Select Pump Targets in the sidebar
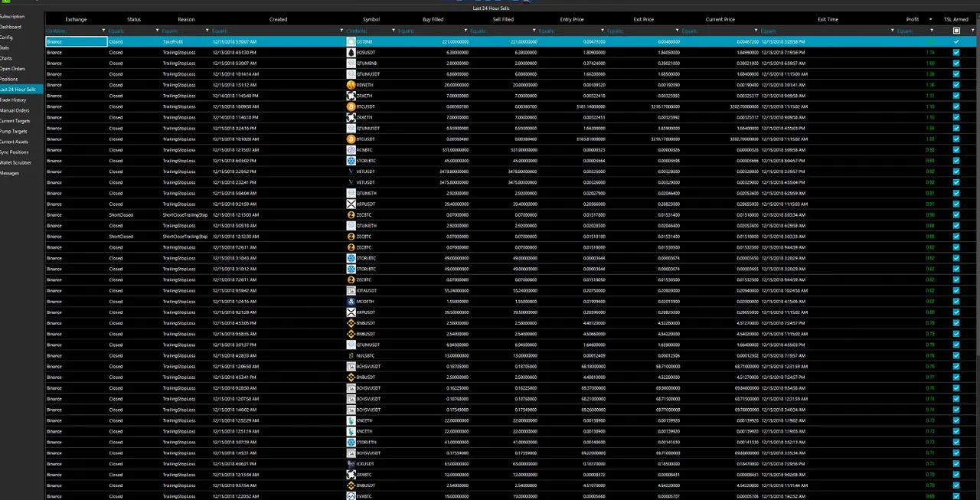This screenshot has width=980, height=500. 14,131
